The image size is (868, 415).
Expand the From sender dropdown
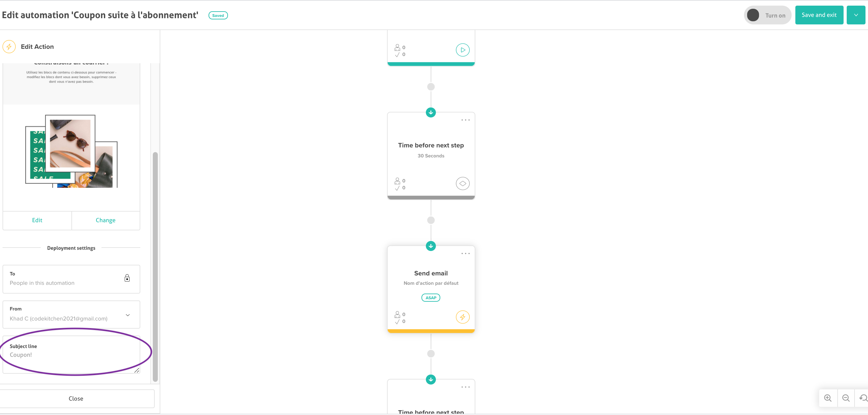tap(128, 315)
